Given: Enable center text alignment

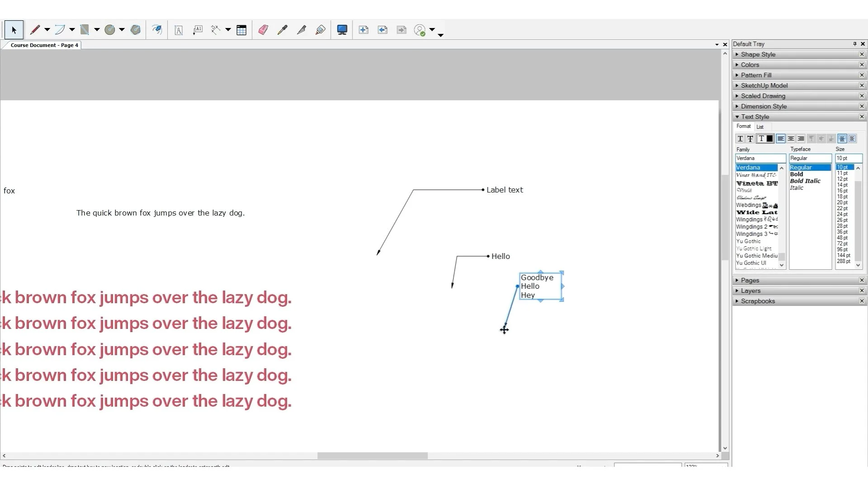Looking at the screenshot, I should pyautogui.click(x=792, y=139).
